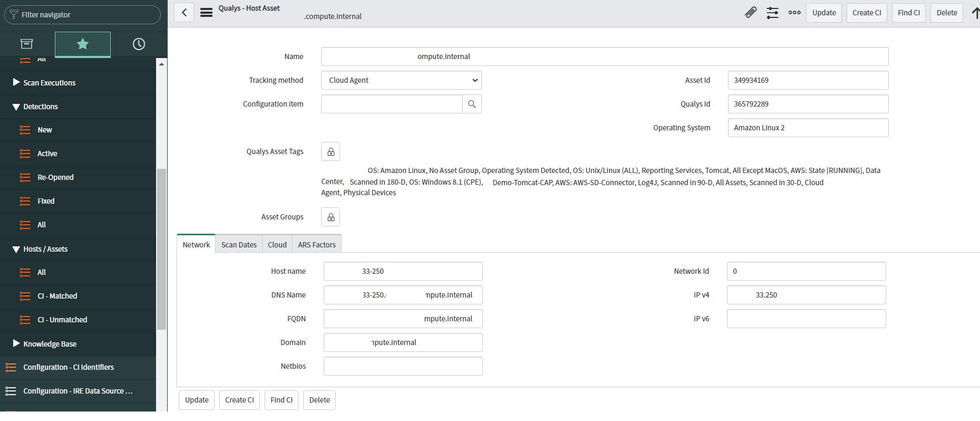The image size is (980, 421).
Task: Click list icon beside Detections New
Action: click(25, 130)
